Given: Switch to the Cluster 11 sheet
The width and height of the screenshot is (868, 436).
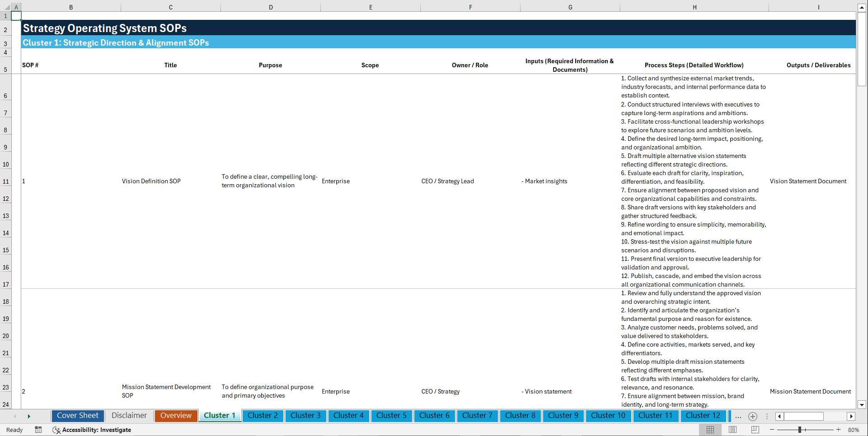Looking at the screenshot, I should click(x=655, y=416).
